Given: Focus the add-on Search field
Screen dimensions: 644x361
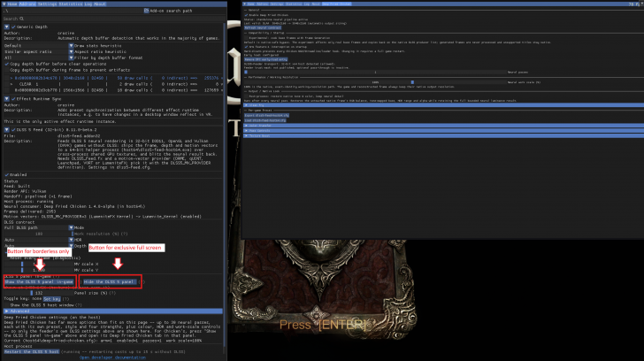Looking at the screenshot, I should pos(114,19).
